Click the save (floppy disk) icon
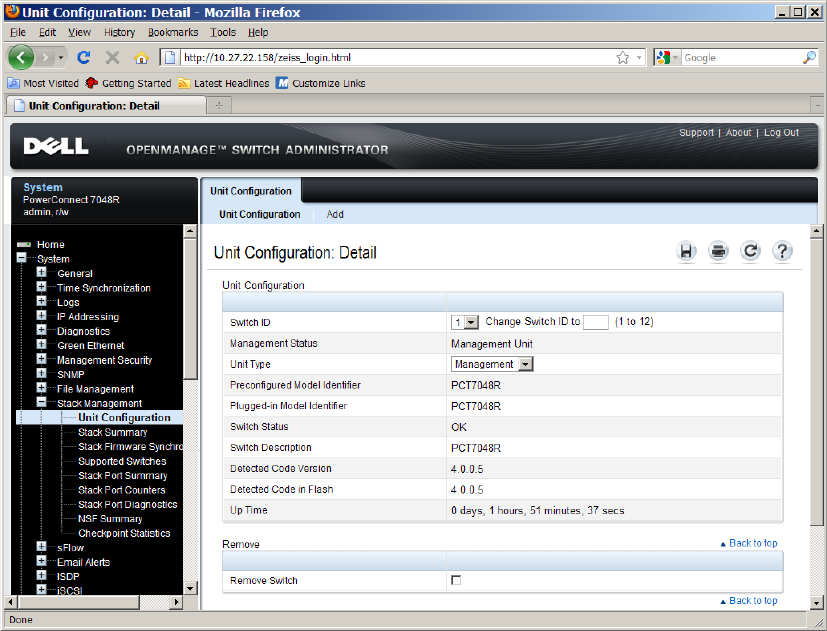The image size is (827, 631). click(x=686, y=251)
